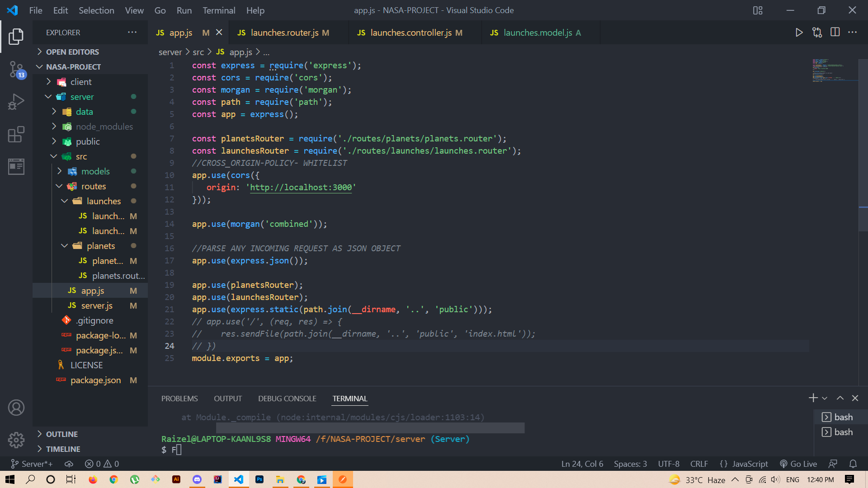Click the Run Code play icon
Viewport: 868px width, 488px height.
(x=799, y=33)
